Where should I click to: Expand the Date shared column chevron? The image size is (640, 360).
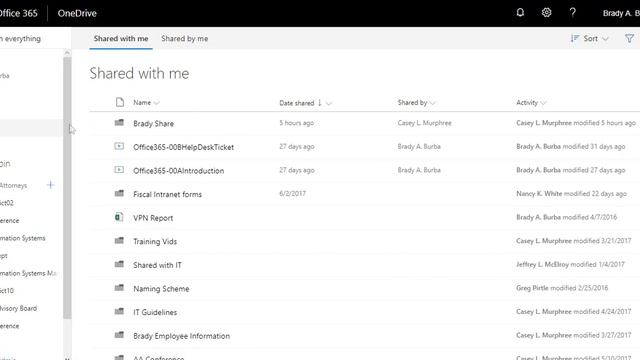pos(329,103)
